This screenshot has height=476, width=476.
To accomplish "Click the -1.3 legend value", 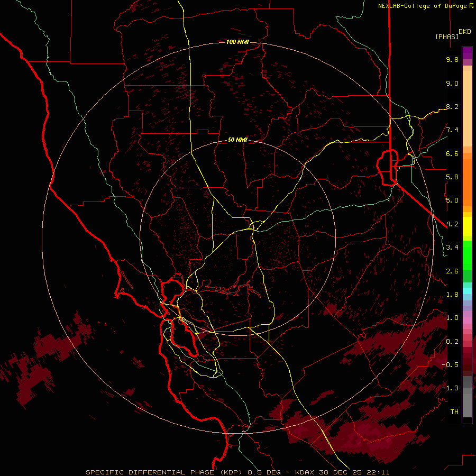I will tap(450, 388).
